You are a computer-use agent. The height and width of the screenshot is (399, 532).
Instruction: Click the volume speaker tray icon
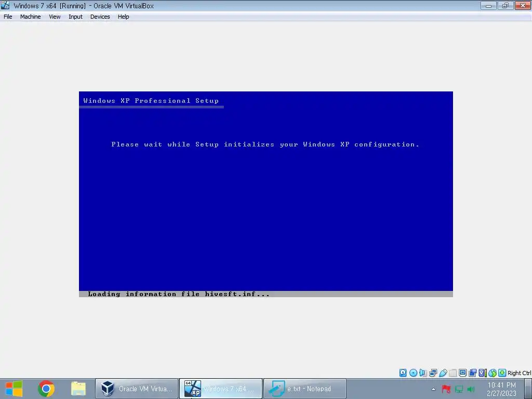[x=471, y=389]
